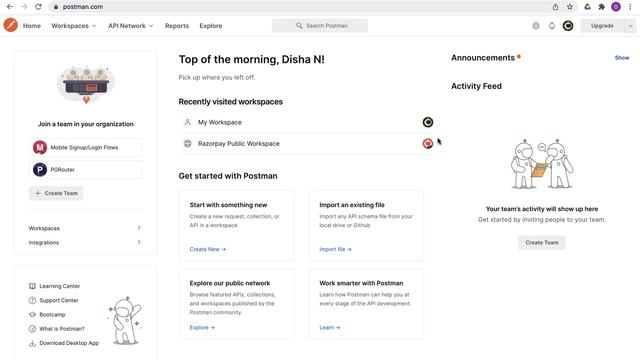Click the Create New link

click(x=207, y=249)
